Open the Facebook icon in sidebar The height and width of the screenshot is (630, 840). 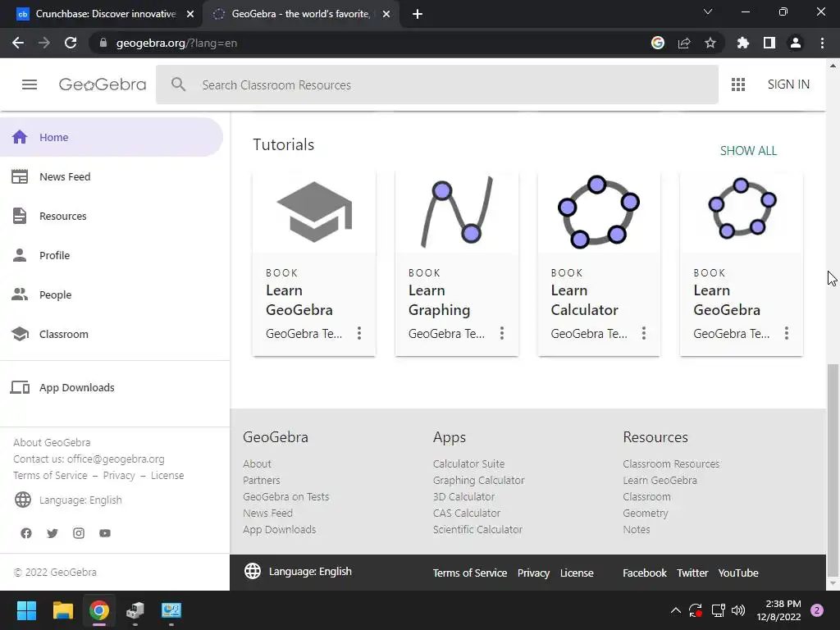[26, 533]
